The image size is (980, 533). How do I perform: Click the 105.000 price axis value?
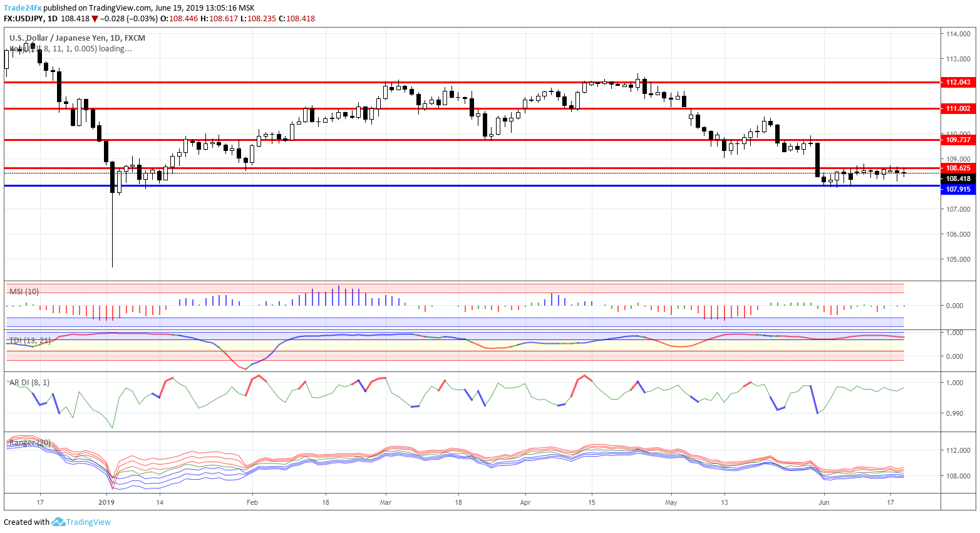[x=958, y=259]
